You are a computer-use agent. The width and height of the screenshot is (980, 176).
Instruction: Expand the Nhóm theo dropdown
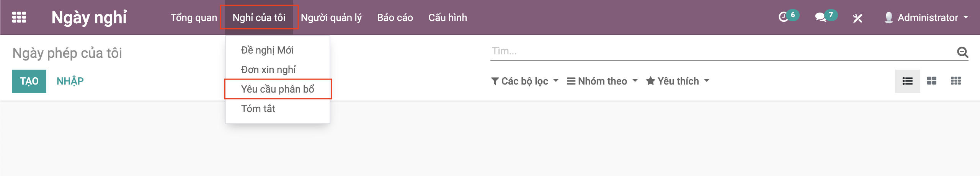[x=602, y=81]
